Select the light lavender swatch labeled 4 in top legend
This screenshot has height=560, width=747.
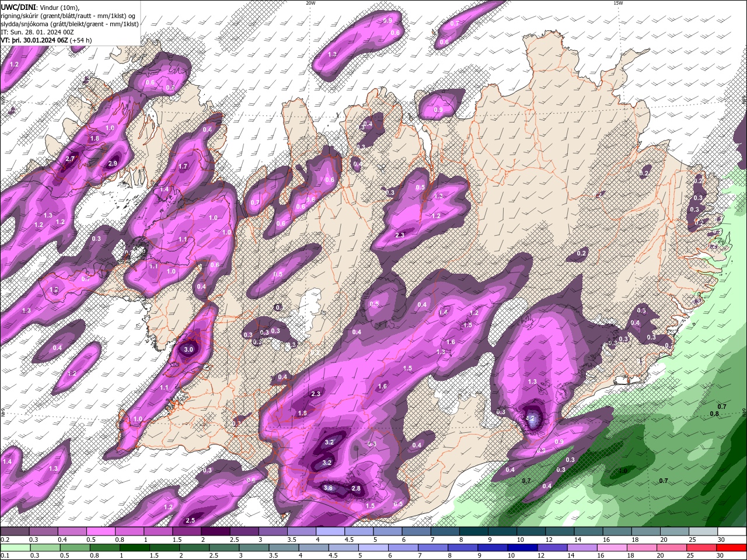(330, 531)
